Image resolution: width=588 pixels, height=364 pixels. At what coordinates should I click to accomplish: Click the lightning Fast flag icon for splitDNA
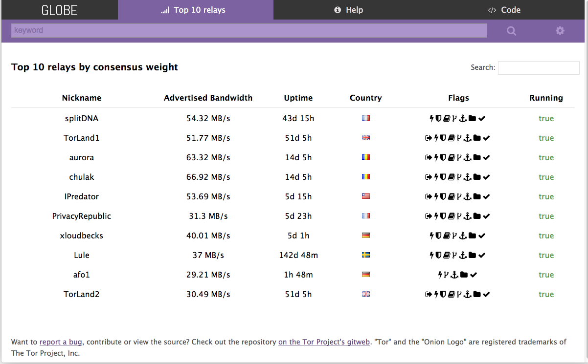(x=432, y=118)
